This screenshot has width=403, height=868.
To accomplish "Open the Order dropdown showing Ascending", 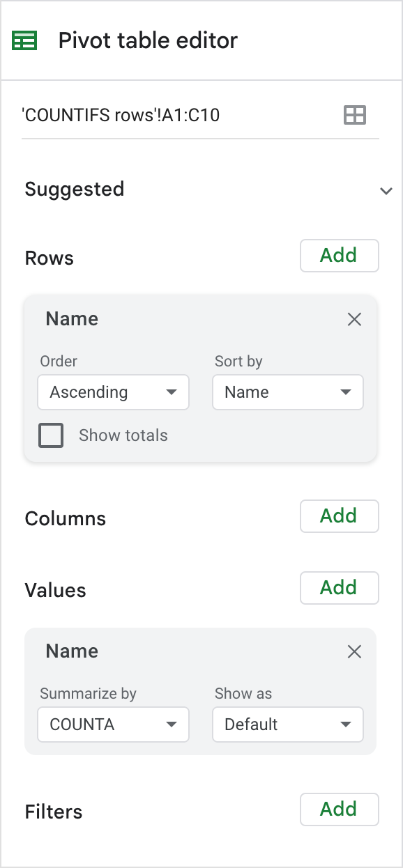I will (113, 392).
